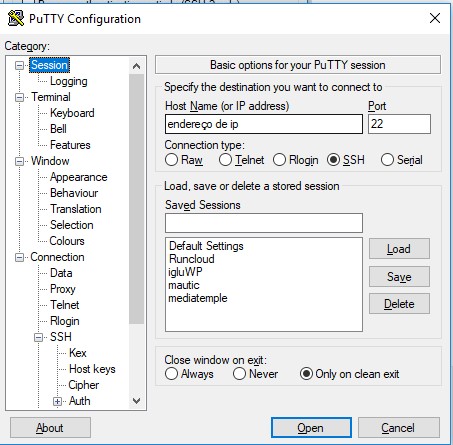Select the Runcloud saved session
Screen dimensions: 453x445
coord(192,259)
